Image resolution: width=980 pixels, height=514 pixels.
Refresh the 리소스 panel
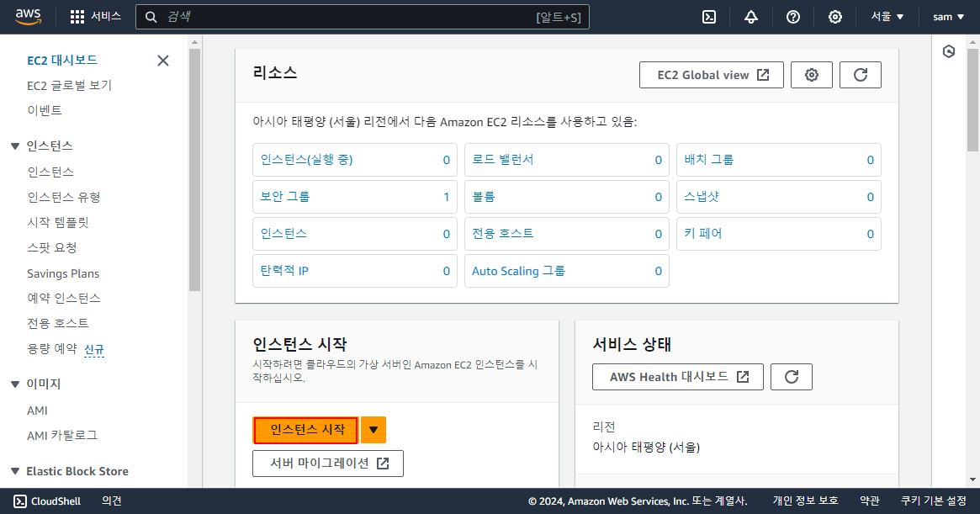tap(860, 75)
